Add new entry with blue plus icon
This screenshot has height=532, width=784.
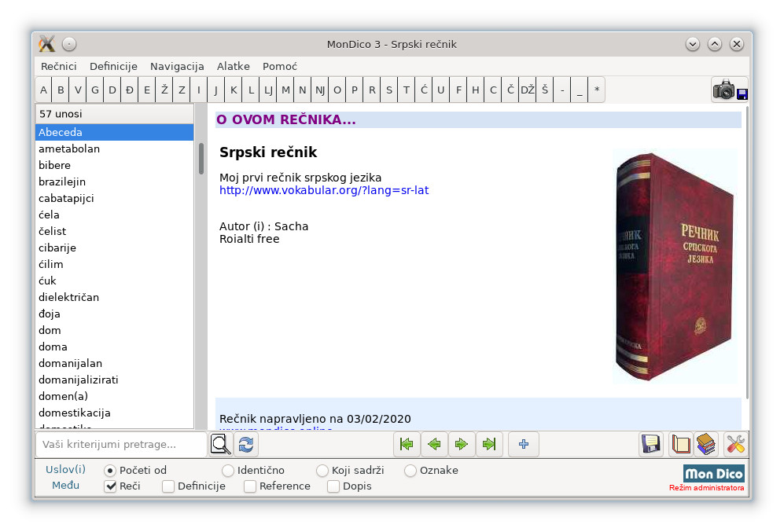[x=524, y=444]
